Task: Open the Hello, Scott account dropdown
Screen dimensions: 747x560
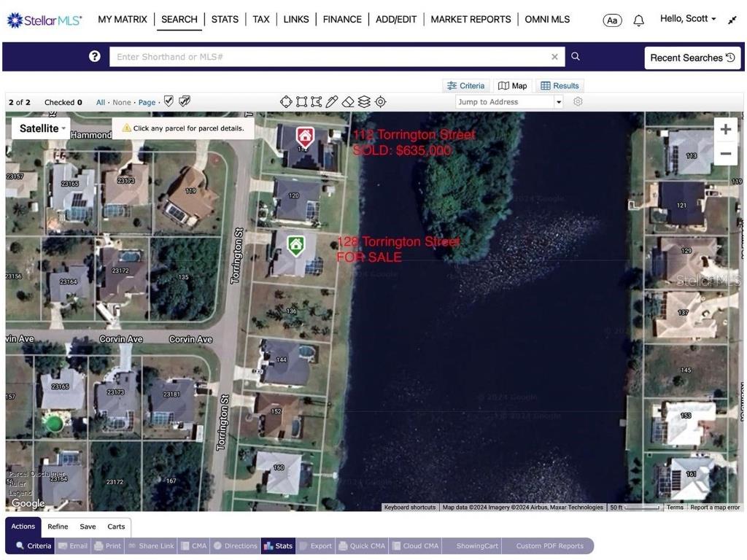Action: 686,18
